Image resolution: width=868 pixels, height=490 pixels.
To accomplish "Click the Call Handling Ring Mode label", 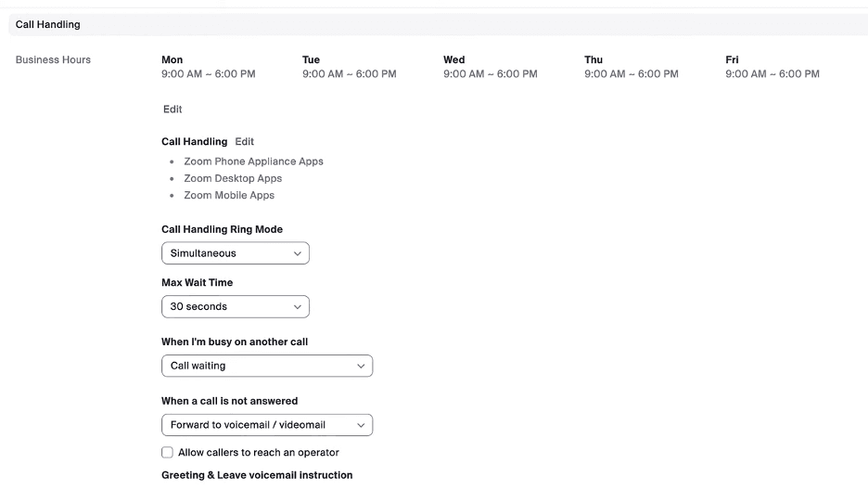I will click(x=222, y=229).
